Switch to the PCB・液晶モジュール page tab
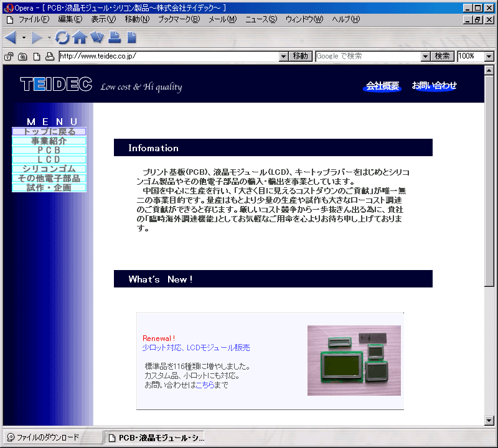This screenshot has height=448, width=498. click(x=154, y=438)
